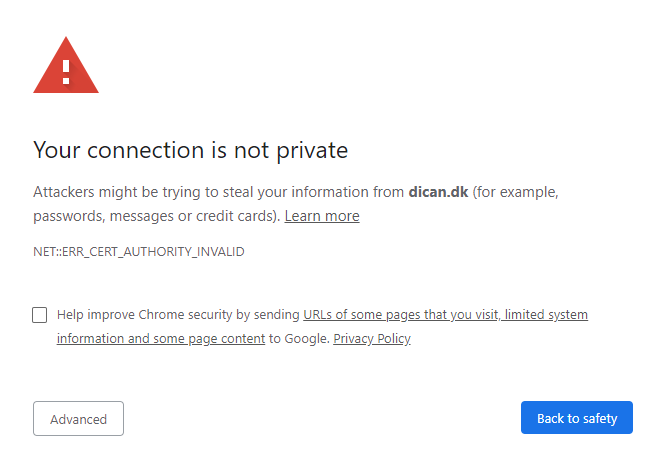The image size is (662, 456).
Task: Click the "Your connection is not private" heading
Action: pos(190,150)
